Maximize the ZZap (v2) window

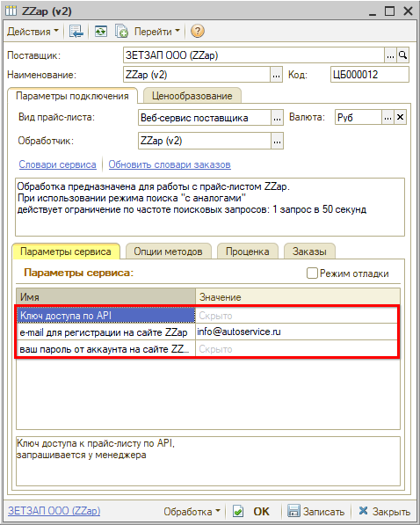click(389, 11)
